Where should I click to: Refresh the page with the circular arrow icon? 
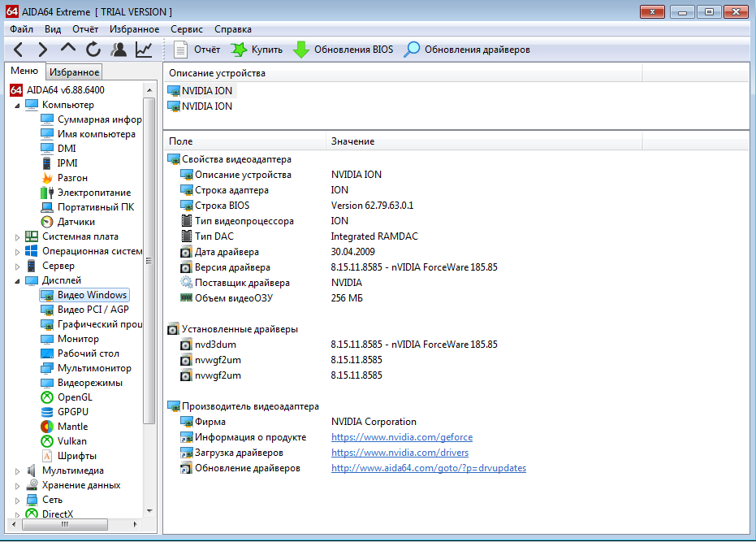click(93, 50)
